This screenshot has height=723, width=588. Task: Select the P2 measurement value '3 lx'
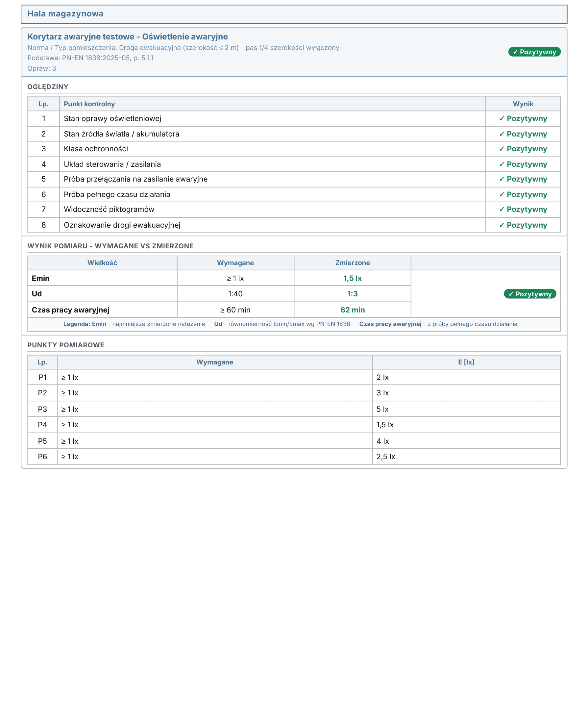[x=382, y=393]
